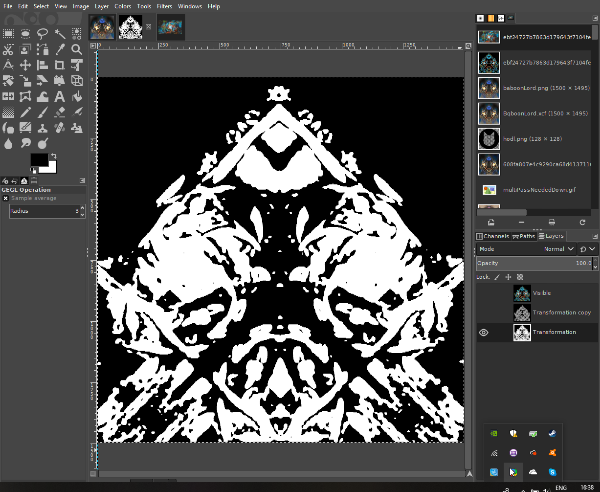Select the Dodge/Burn tool
Image resolution: width=600 pixels, height=492 pixels.
(42, 143)
